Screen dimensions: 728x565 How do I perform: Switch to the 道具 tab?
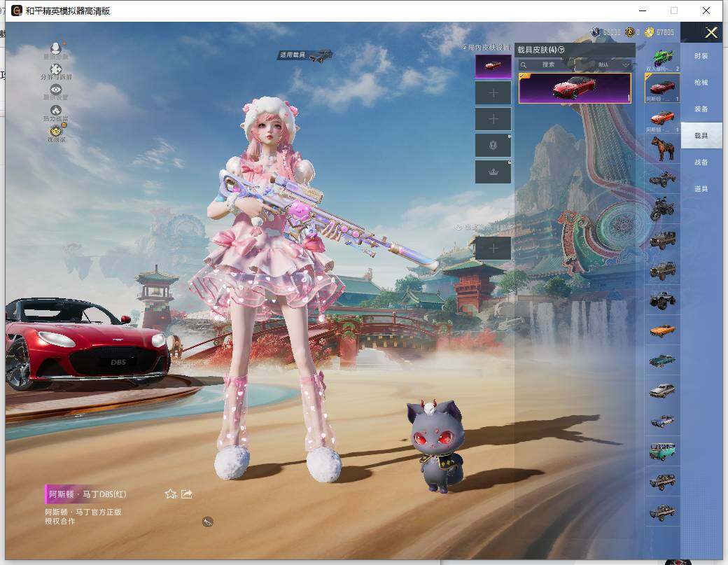pyautogui.click(x=701, y=189)
